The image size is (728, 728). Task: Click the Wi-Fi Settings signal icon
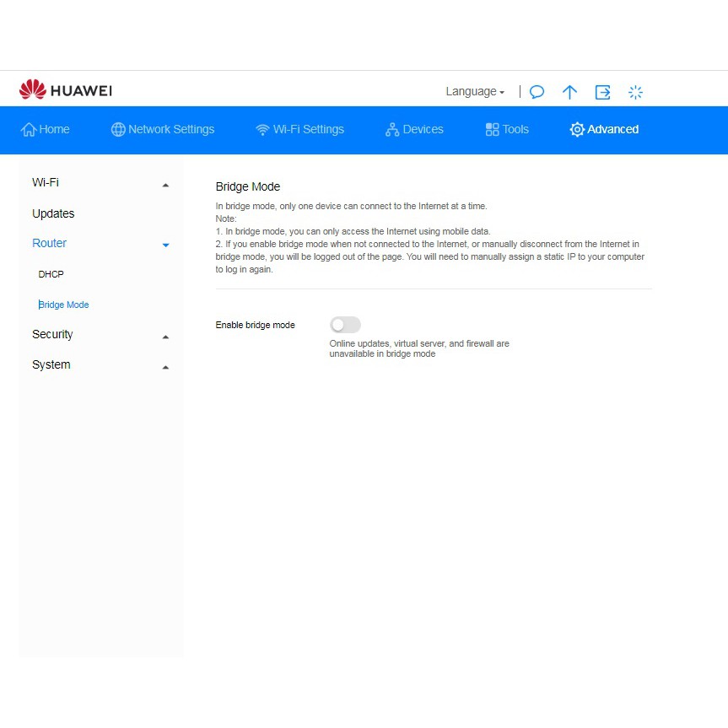pyautogui.click(x=262, y=129)
